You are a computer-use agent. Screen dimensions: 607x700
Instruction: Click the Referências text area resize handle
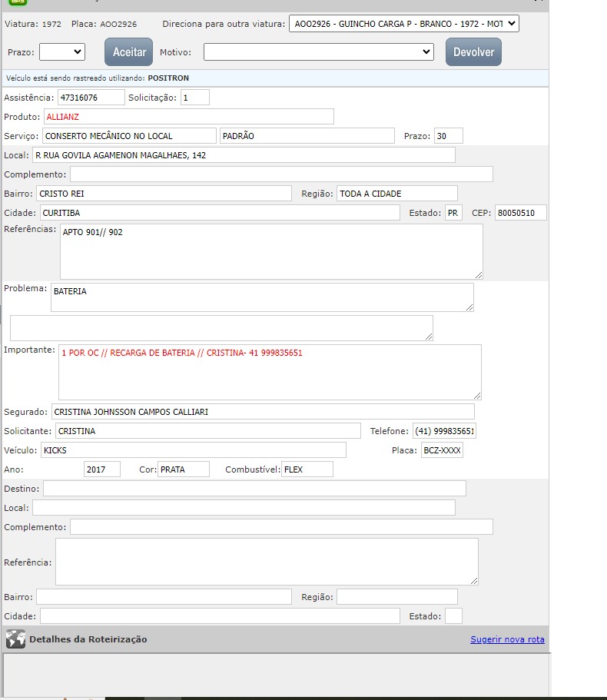pyautogui.click(x=479, y=275)
